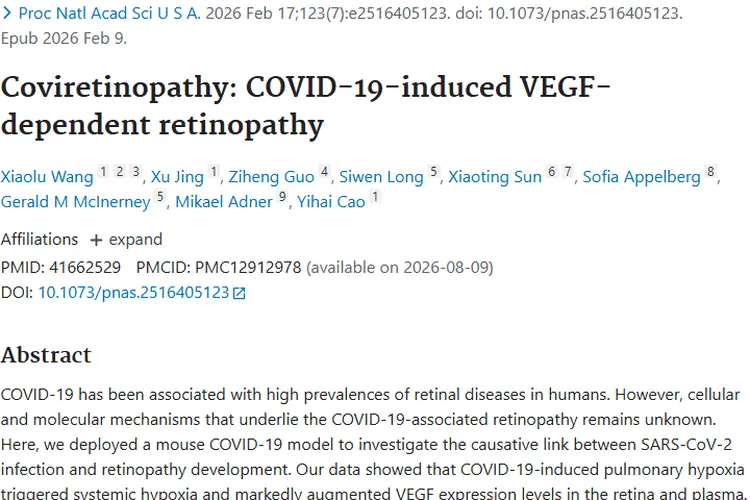This screenshot has width=750, height=500.
Task: Click affiliation superscript 8 after Sofia Appelberg
Action: click(711, 173)
